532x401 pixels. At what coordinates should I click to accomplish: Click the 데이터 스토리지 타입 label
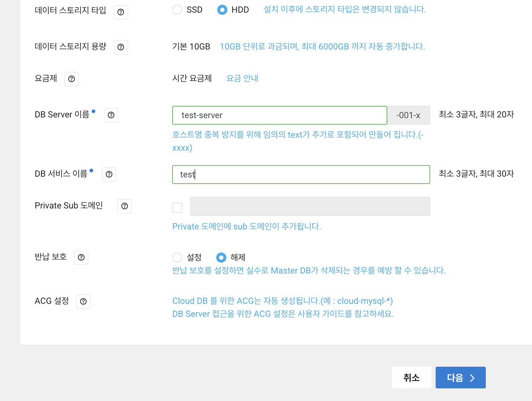pos(70,10)
